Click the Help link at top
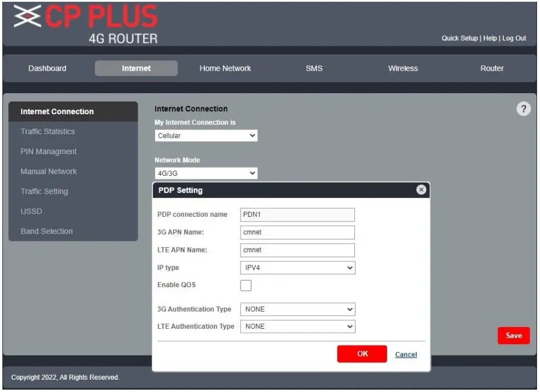The width and height of the screenshot is (540, 392). (x=490, y=38)
